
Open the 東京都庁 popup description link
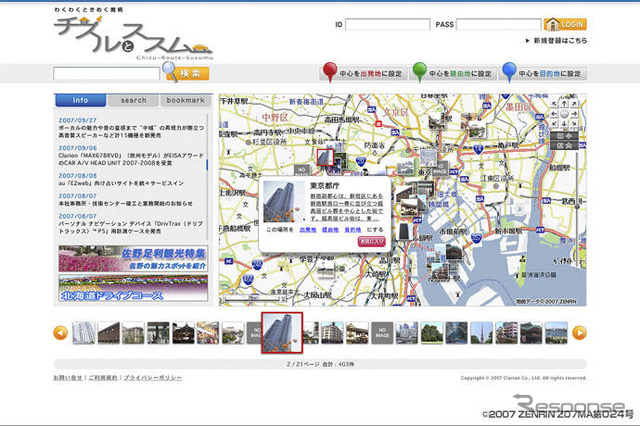coord(347,207)
